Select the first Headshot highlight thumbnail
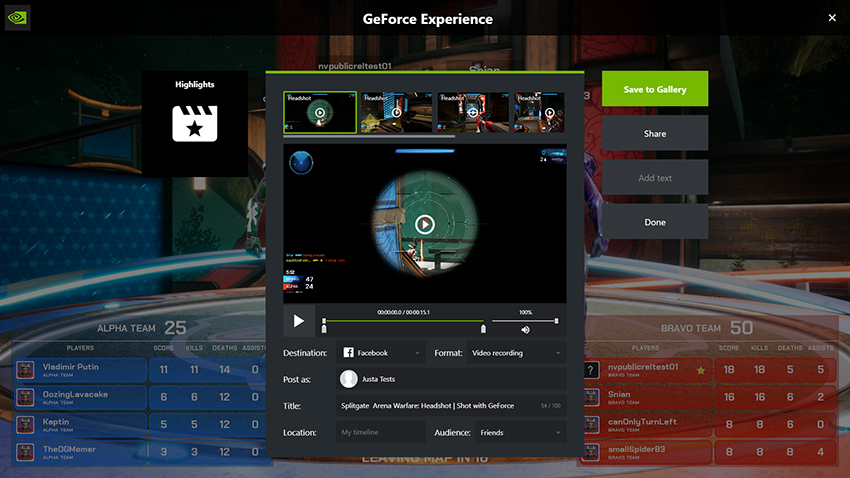 (x=320, y=113)
